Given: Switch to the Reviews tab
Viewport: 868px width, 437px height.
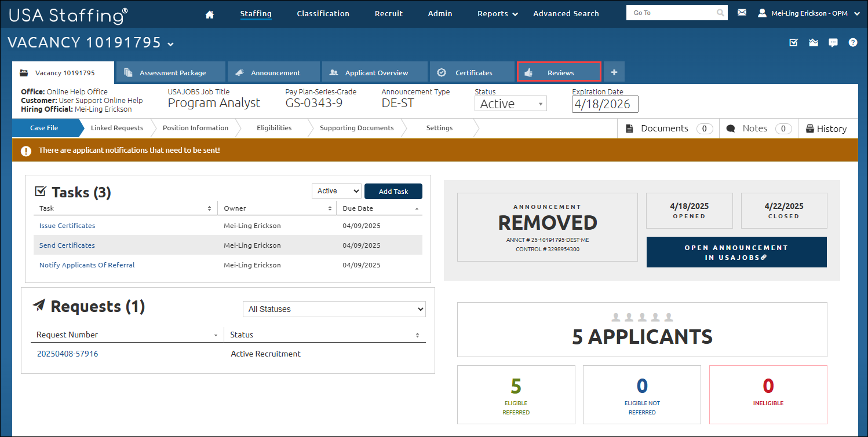Looking at the screenshot, I should 559,72.
